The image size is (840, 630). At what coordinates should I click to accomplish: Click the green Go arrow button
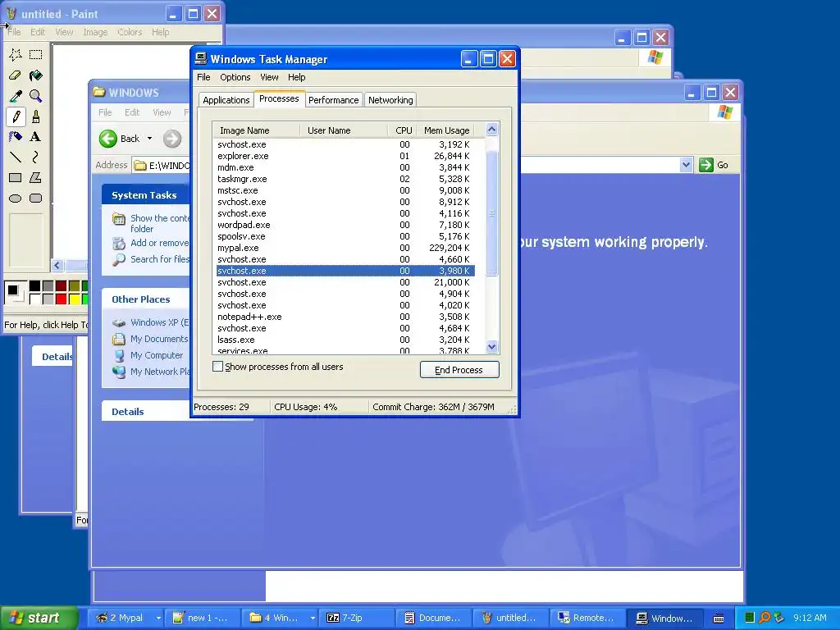[x=706, y=165]
